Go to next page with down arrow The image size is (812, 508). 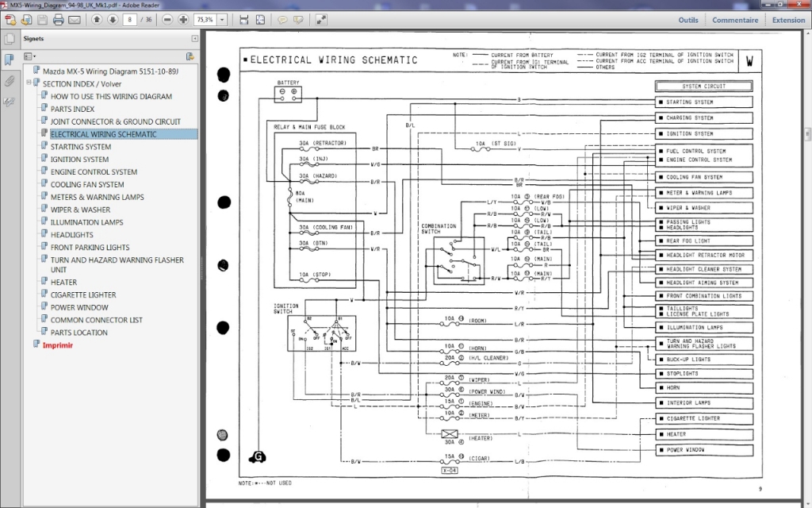[113, 20]
